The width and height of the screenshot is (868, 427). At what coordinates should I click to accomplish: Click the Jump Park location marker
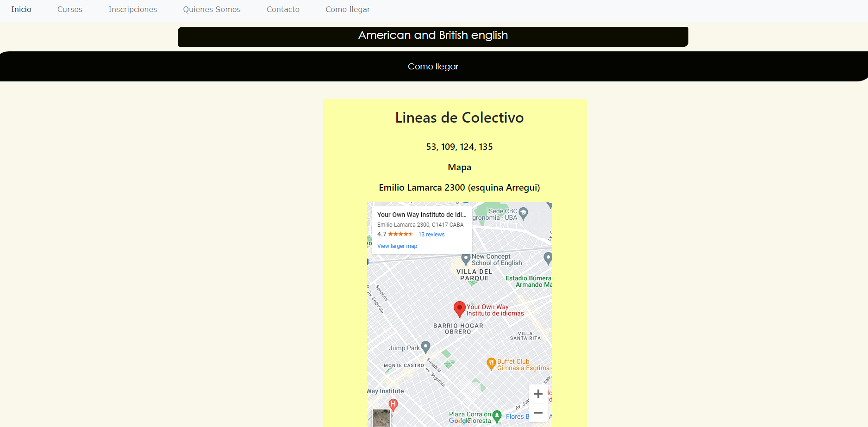click(426, 347)
